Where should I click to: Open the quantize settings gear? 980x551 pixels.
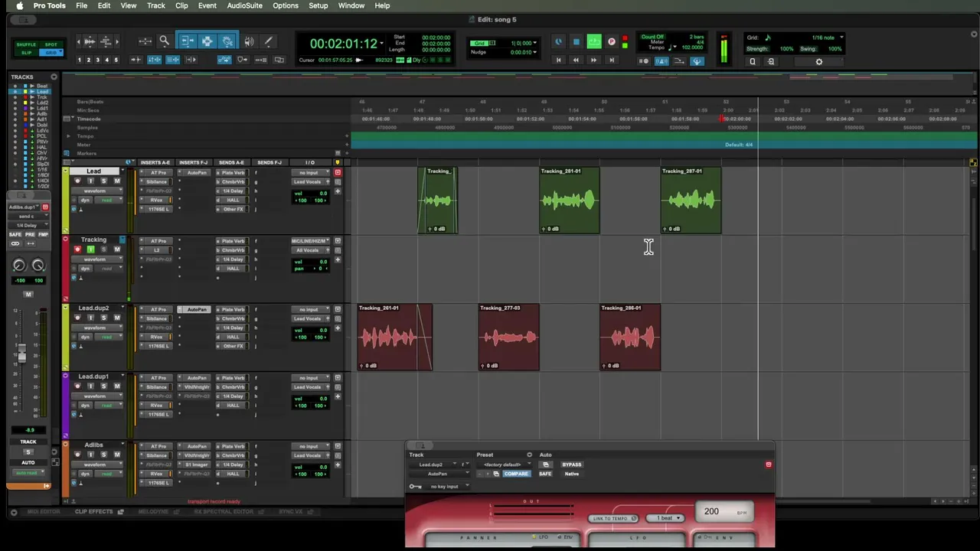pos(818,62)
